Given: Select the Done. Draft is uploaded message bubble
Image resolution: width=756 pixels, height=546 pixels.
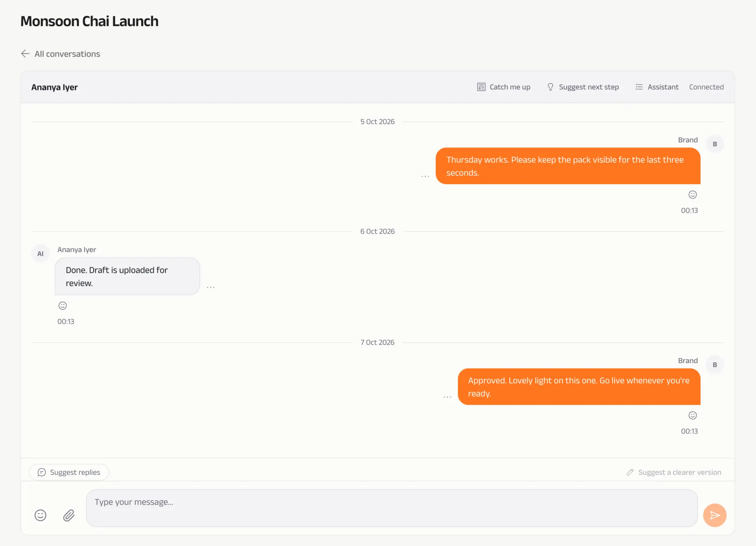Looking at the screenshot, I should 127,277.
